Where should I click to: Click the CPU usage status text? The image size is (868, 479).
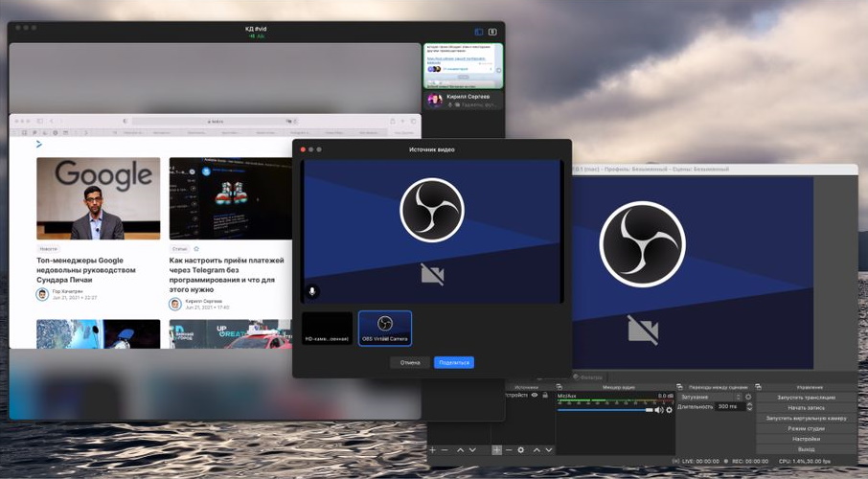point(805,462)
